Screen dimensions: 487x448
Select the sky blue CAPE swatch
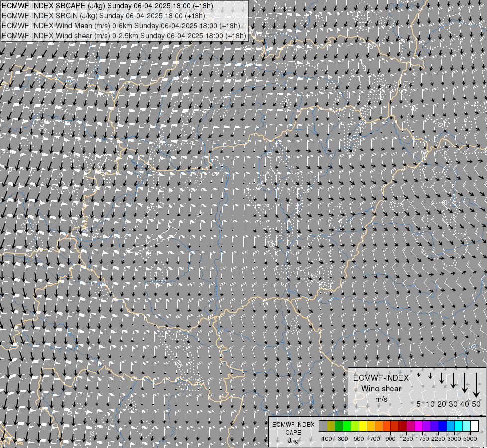click(450, 426)
